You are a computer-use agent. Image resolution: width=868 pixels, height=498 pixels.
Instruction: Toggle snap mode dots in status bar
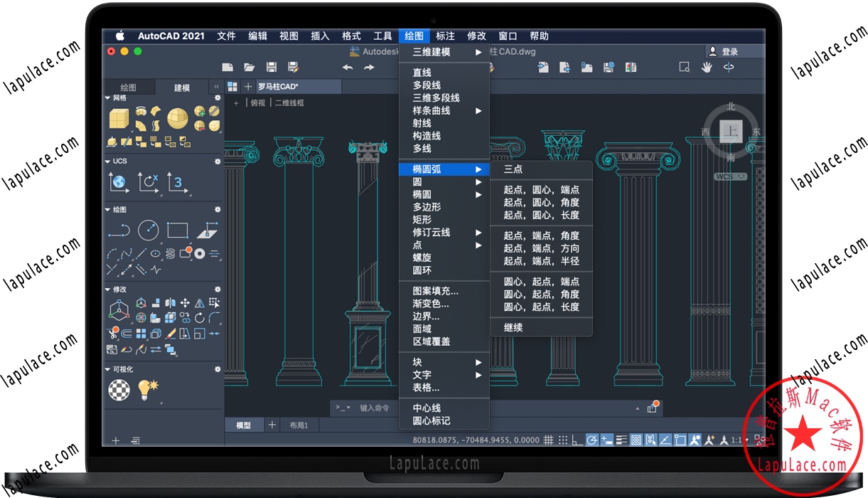(x=562, y=440)
